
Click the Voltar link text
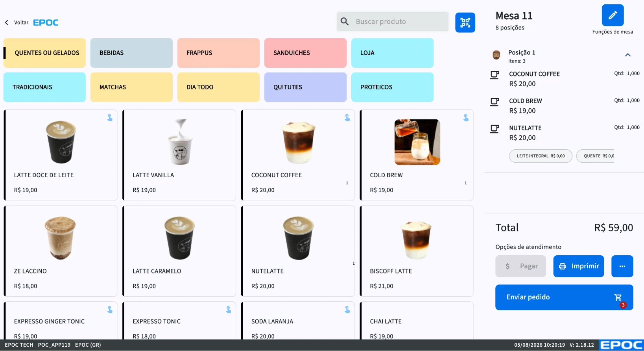click(21, 22)
